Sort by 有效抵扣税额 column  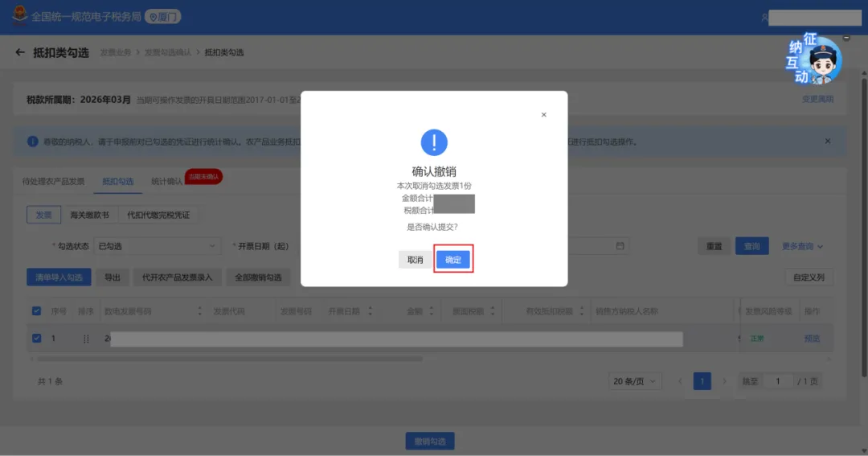click(x=581, y=311)
